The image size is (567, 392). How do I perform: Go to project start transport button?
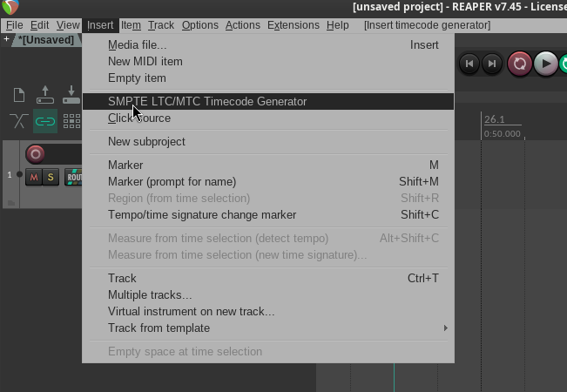click(469, 64)
